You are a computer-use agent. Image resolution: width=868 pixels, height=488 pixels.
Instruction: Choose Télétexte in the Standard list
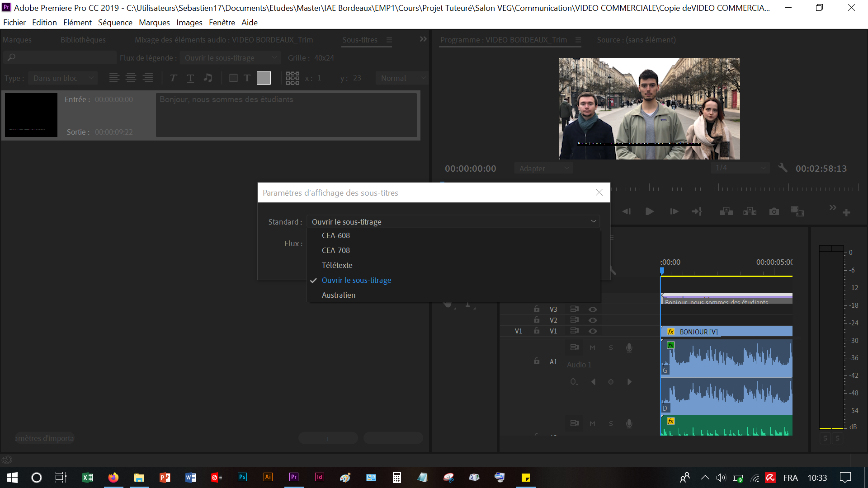coord(337,265)
